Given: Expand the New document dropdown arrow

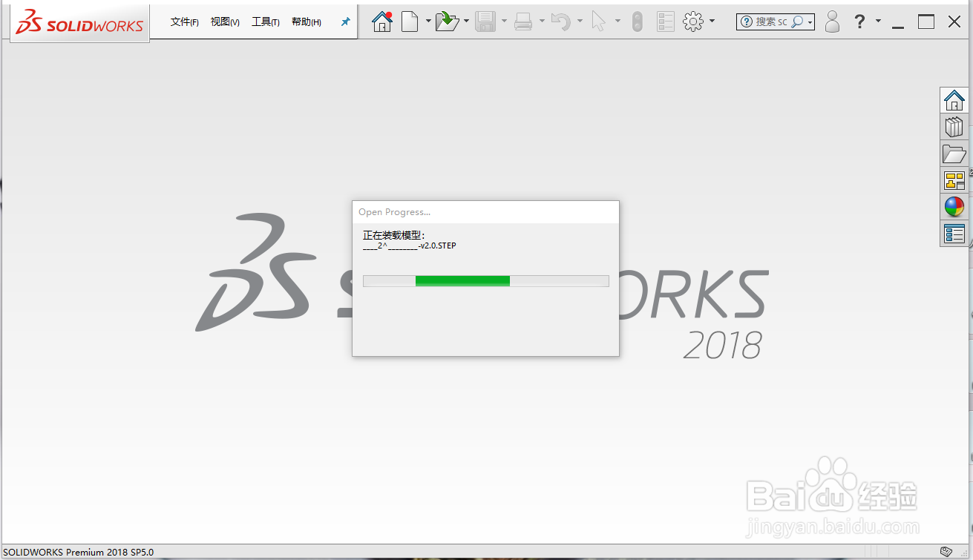Looking at the screenshot, I should tap(428, 21).
